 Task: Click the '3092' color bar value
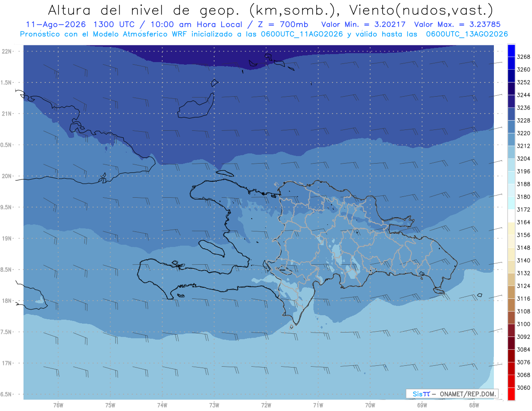point(524,337)
